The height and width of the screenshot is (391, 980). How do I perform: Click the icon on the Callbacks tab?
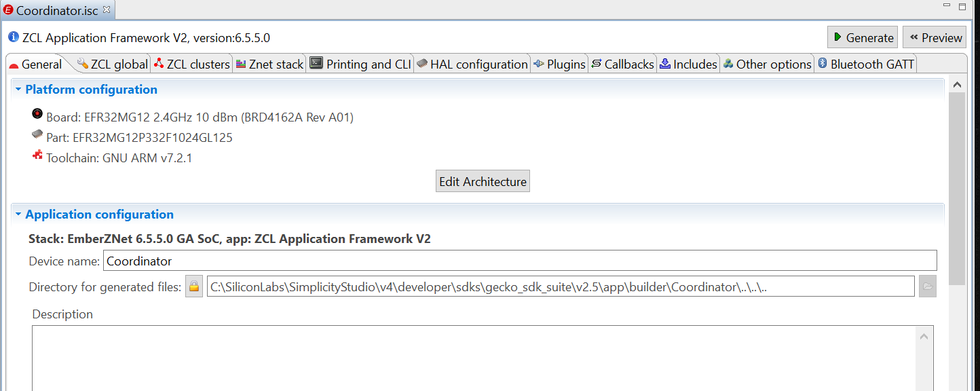(597, 64)
